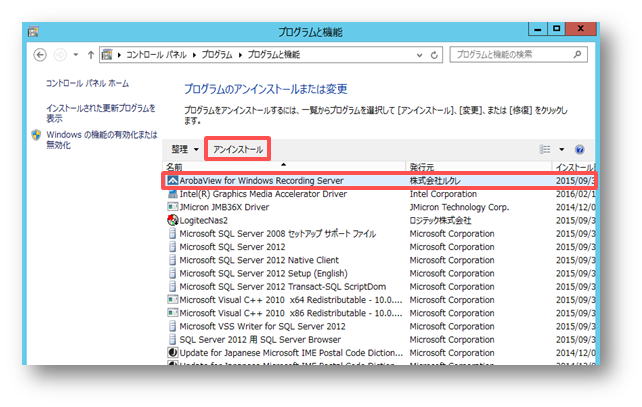Select Microsoft SQL Server 2012 Transact-SQL ScriptDom
642x407 pixels.
coord(283,287)
